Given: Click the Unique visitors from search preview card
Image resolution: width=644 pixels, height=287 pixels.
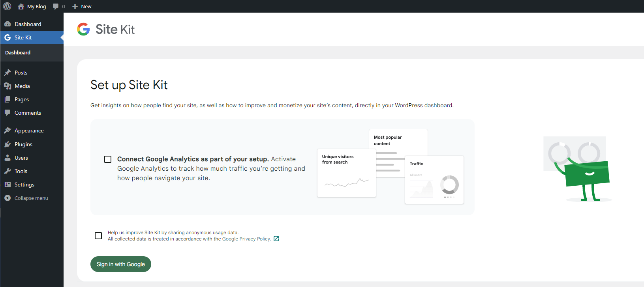Looking at the screenshot, I should [x=347, y=173].
